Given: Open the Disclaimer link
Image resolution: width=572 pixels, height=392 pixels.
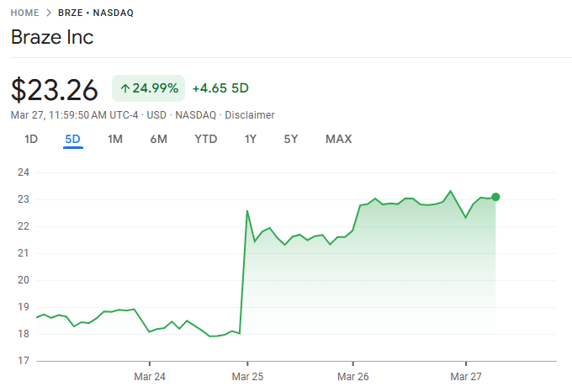Looking at the screenshot, I should tap(250, 115).
